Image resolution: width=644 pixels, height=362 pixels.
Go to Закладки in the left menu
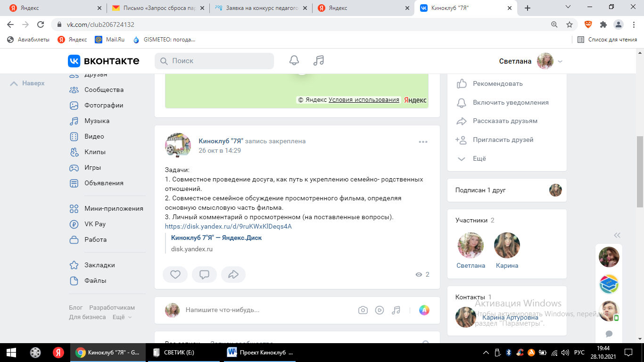tap(99, 265)
